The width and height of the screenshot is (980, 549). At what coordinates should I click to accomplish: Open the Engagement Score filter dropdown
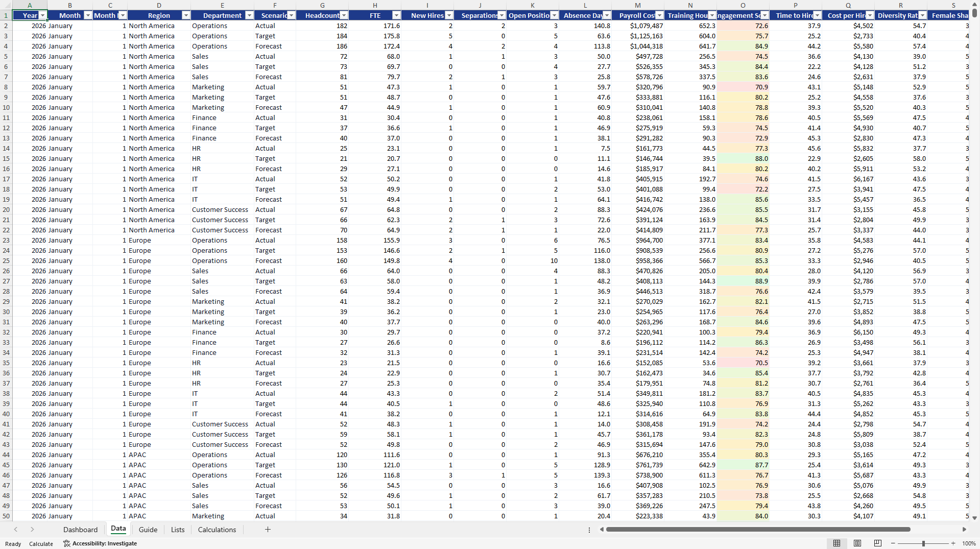[x=764, y=15]
